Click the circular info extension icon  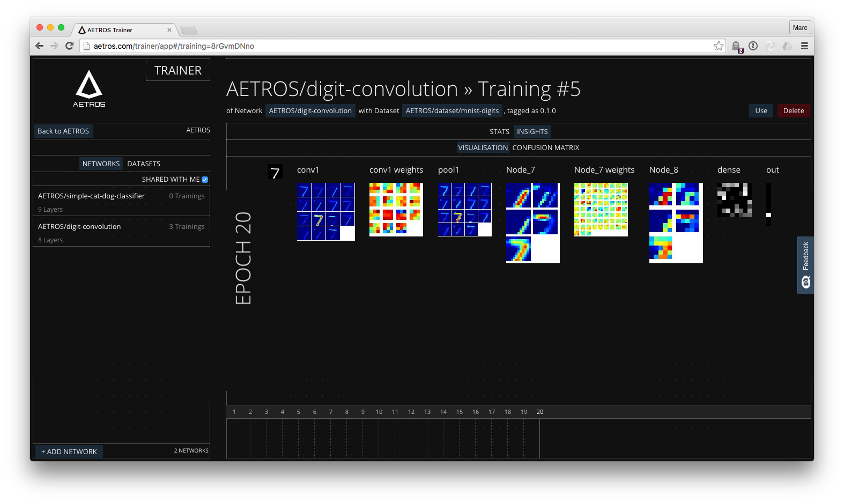click(753, 46)
